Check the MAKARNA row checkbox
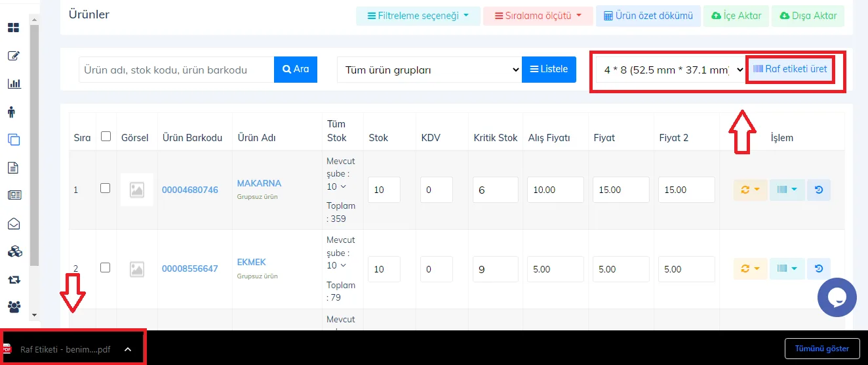The width and height of the screenshot is (868, 365). pyautogui.click(x=105, y=188)
